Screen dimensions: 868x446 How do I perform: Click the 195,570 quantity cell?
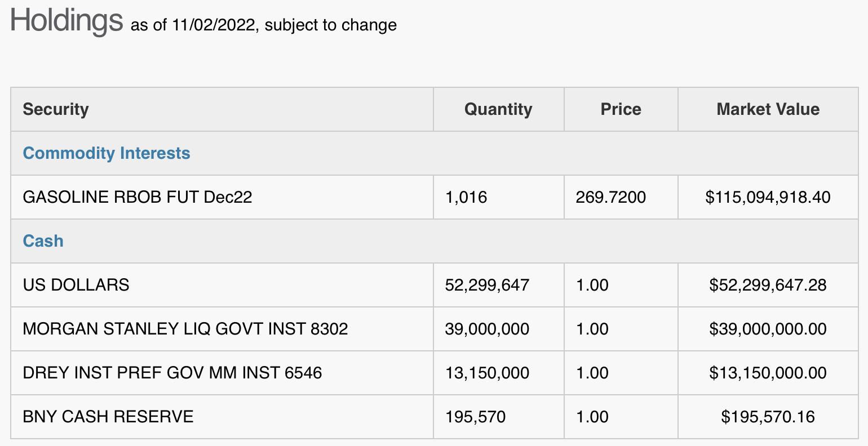click(499, 417)
